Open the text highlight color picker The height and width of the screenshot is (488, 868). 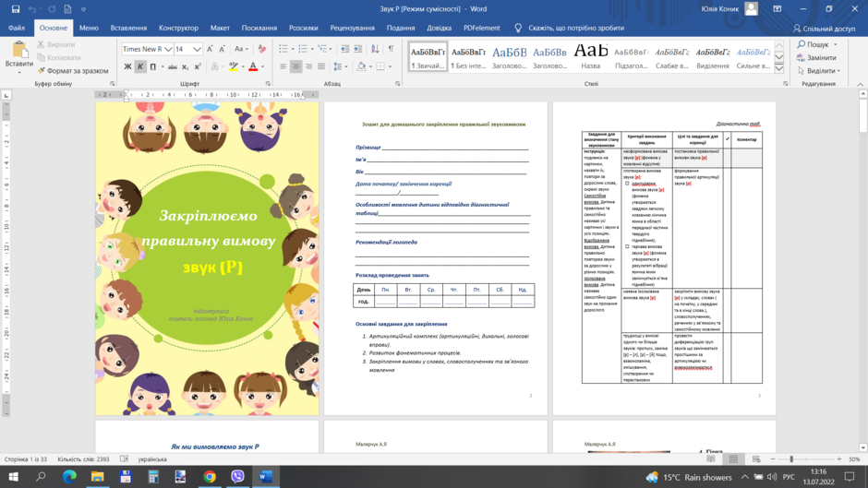pyautogui.click(x=241, y=67)
